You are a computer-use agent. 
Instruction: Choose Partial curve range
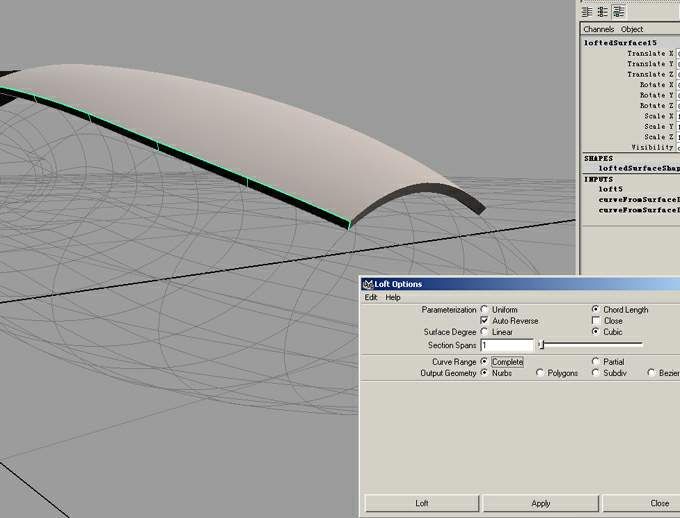point(595,361)
